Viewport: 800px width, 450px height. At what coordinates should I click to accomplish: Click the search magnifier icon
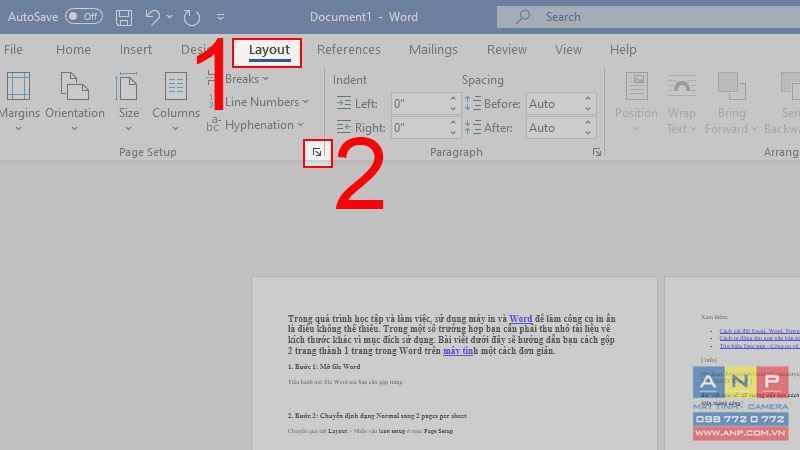click(x=522, y=17)
